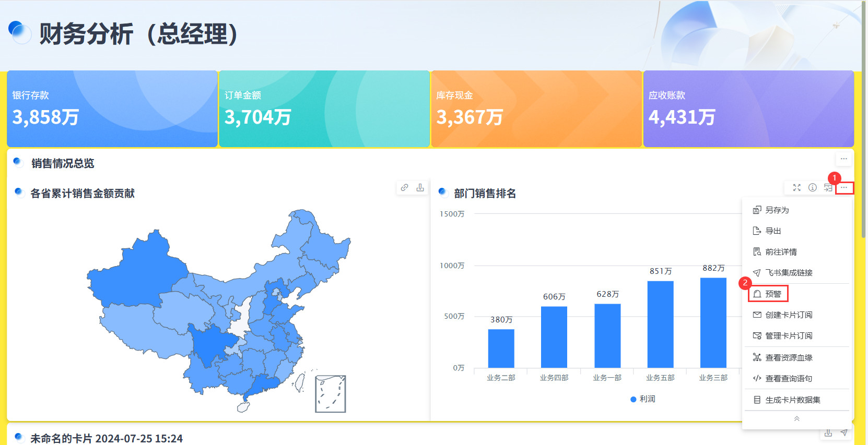Open the info icon on 部门销售排名
This screenshot has height=445, width=868.
click(x=812, y=188)
